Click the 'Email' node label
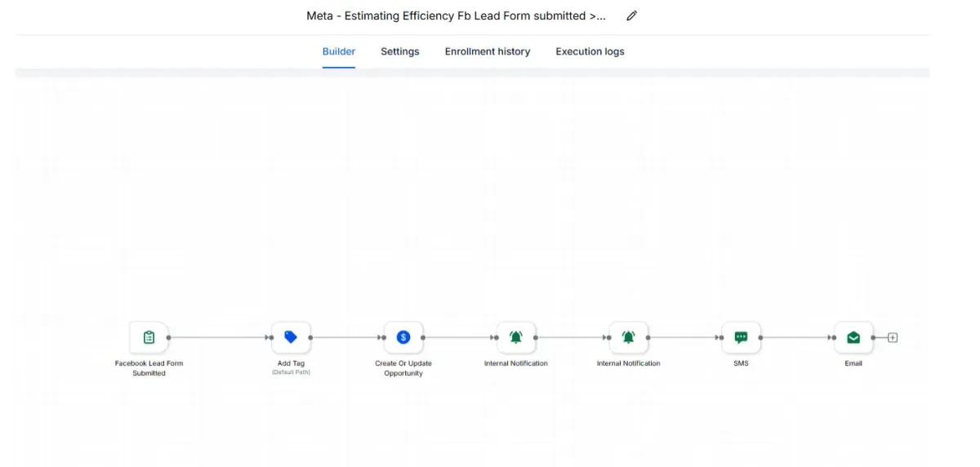The image size is (980, 467). 853,363
